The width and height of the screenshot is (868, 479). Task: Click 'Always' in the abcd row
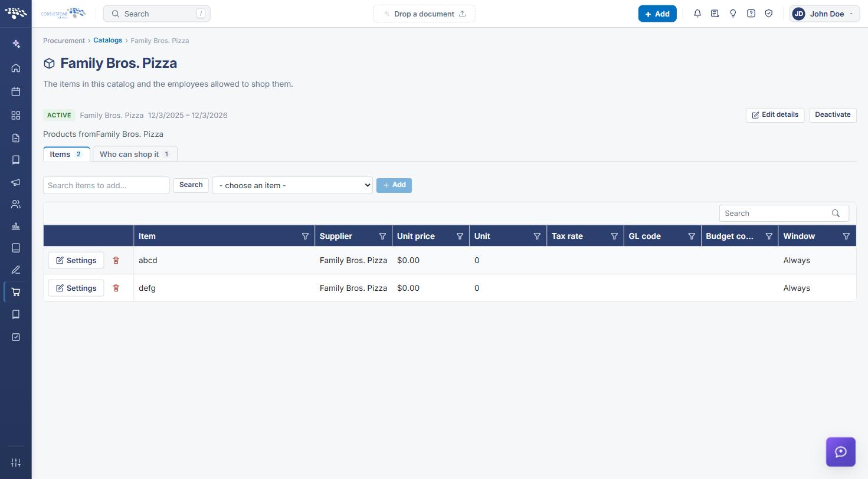(x=797, y=260)
